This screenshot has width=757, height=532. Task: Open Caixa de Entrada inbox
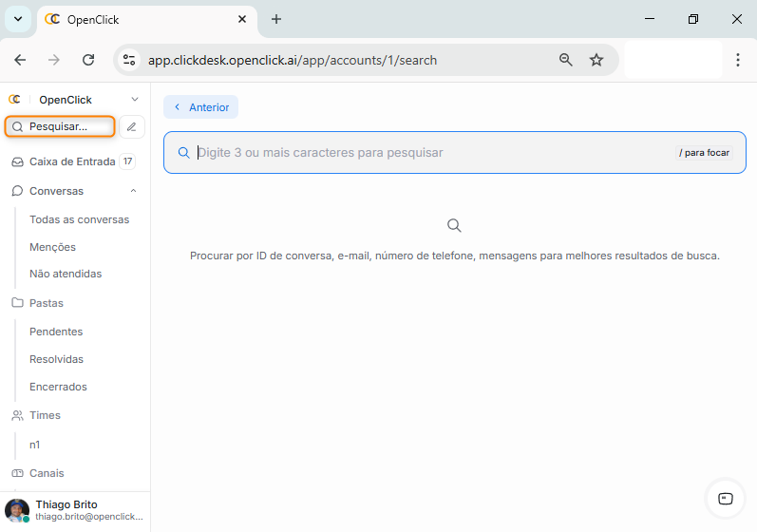click(x=72, y=161)
